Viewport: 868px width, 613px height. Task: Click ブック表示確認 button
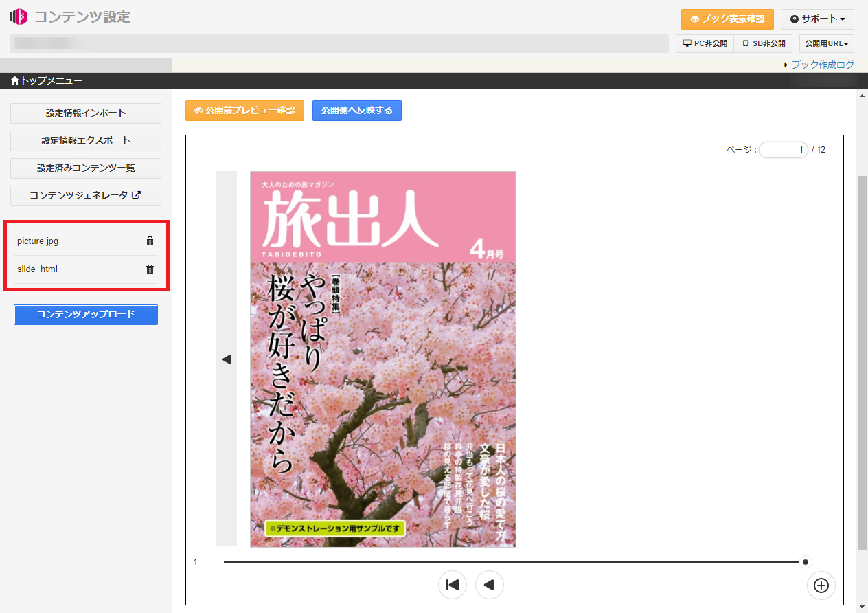[727, 19]
